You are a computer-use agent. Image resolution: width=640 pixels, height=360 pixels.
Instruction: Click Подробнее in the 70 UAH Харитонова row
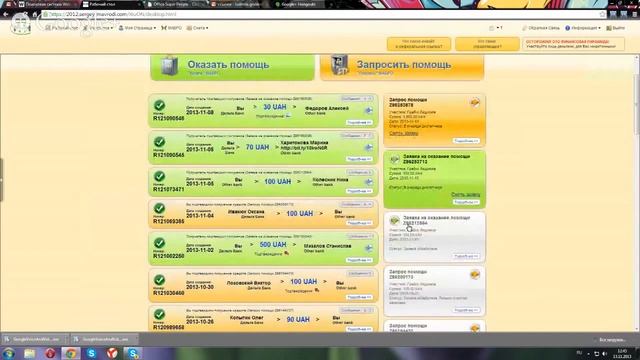[x=359, y=159]
